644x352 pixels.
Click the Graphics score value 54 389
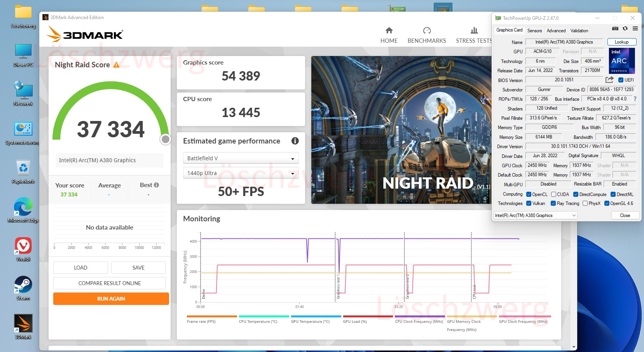pyautogui.click(x=241, y=76)
